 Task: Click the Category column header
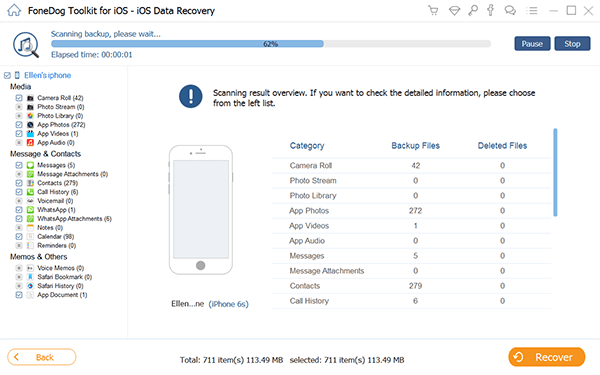307,146
